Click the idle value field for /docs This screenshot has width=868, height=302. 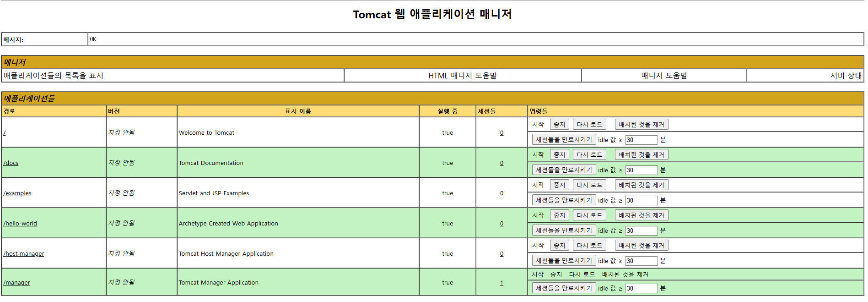pos(641,170)
